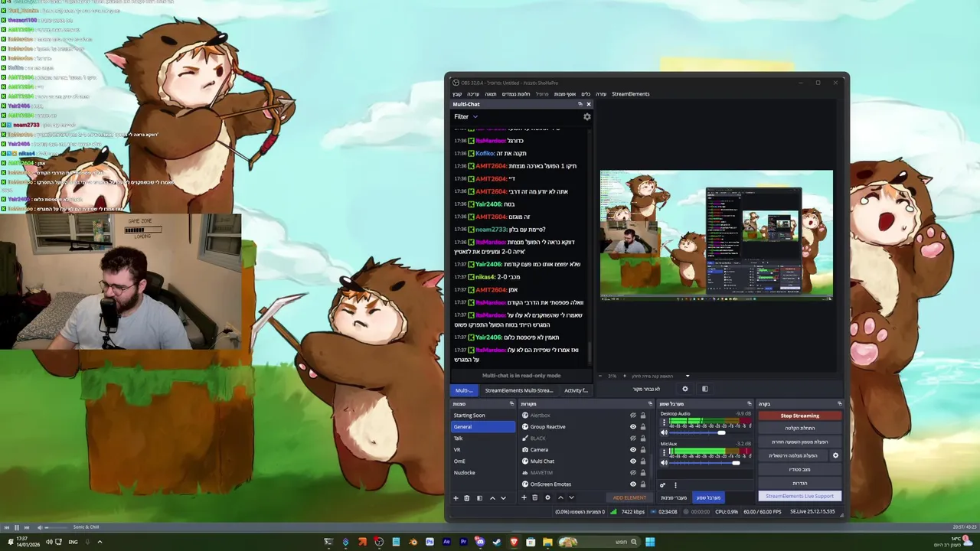Toggle lock on Multi Chat source
The image size is (980, 551).
(x=643, y=461)
